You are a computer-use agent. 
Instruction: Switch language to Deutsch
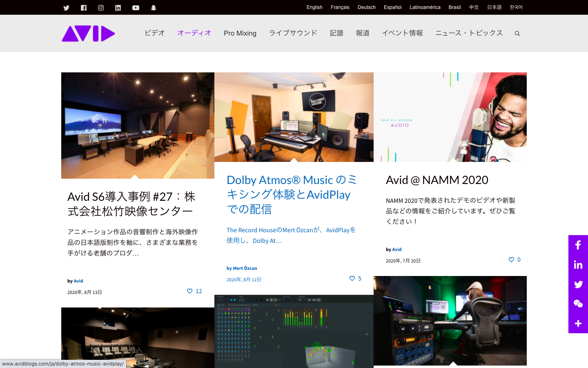367,7
